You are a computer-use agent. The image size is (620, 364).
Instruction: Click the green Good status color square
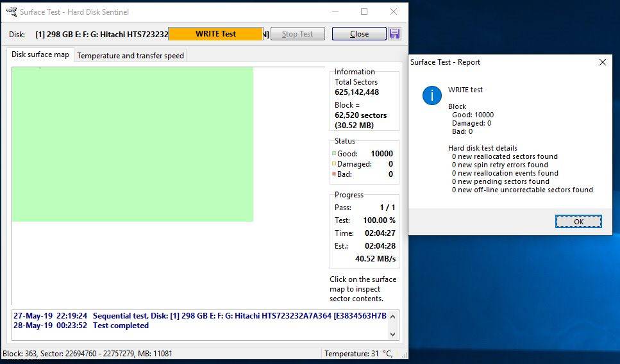[334, 153]
